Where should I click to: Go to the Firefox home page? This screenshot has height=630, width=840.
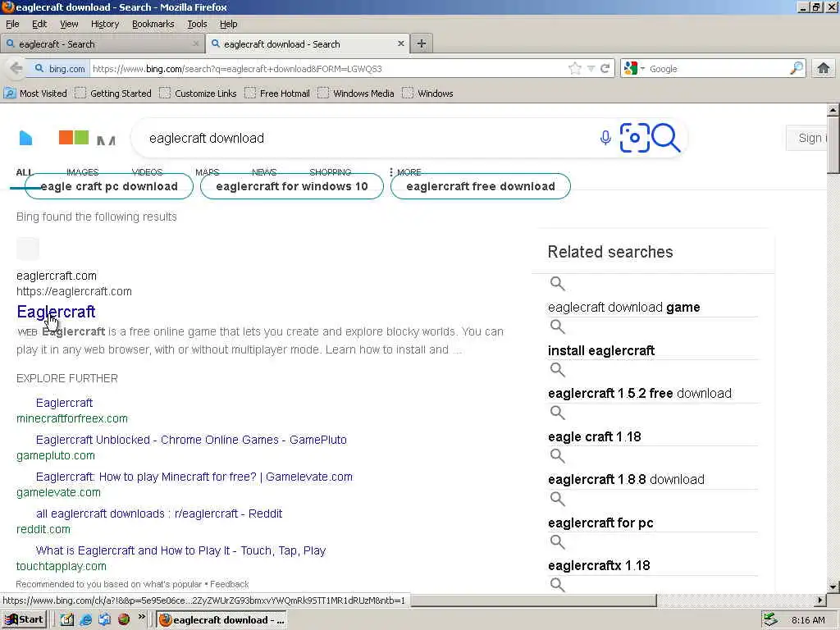[824, 68]
